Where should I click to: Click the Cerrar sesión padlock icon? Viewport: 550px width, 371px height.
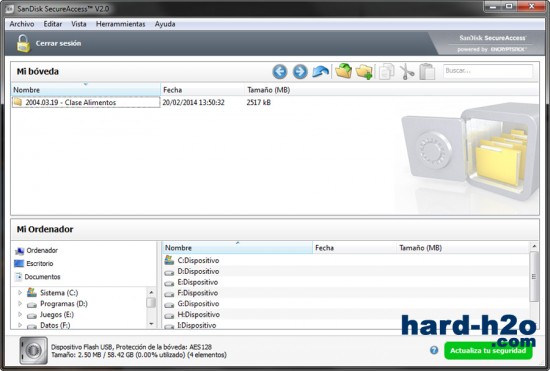pos(24,44)
